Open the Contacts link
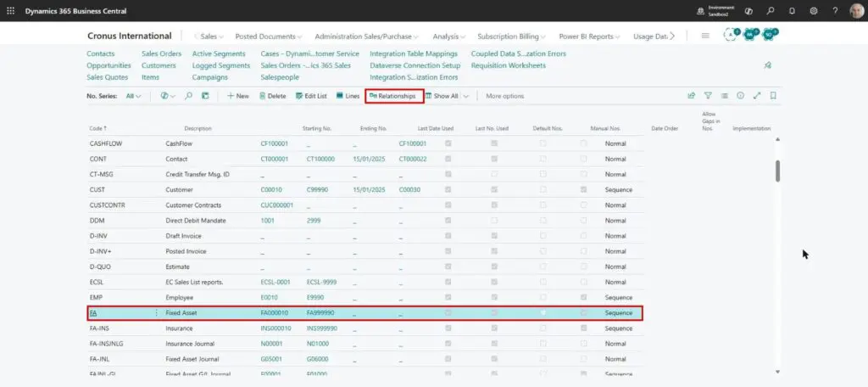Screen dimensions: 868x387 [x=101, y=53]
